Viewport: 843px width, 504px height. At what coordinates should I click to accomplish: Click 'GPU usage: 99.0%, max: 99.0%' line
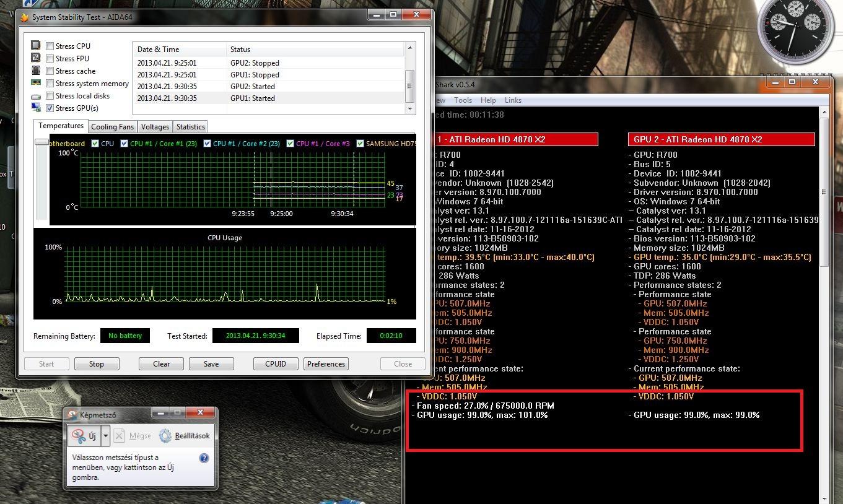pos(696,415)
